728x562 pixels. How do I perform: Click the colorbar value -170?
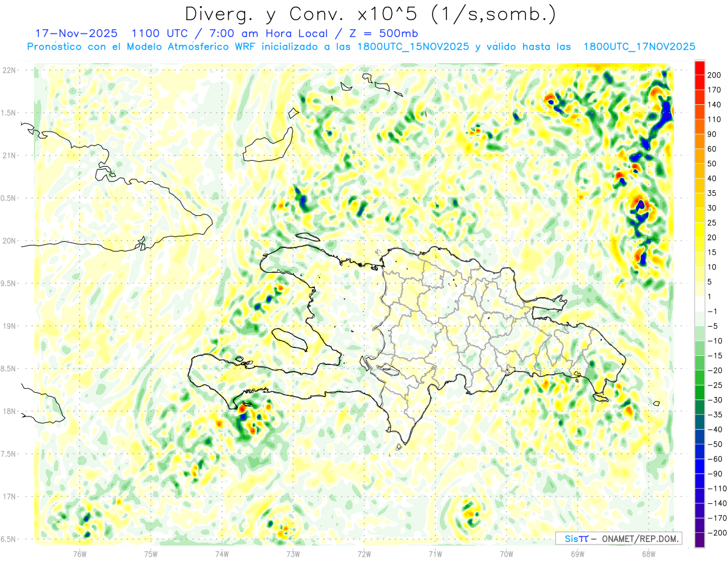[x=718, y=518]
